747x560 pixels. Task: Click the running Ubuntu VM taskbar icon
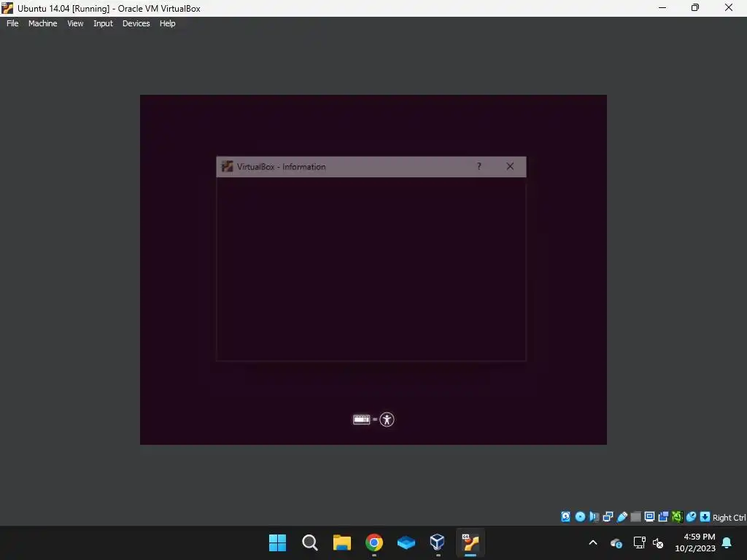pyautogui.click(x=471, y=542)
